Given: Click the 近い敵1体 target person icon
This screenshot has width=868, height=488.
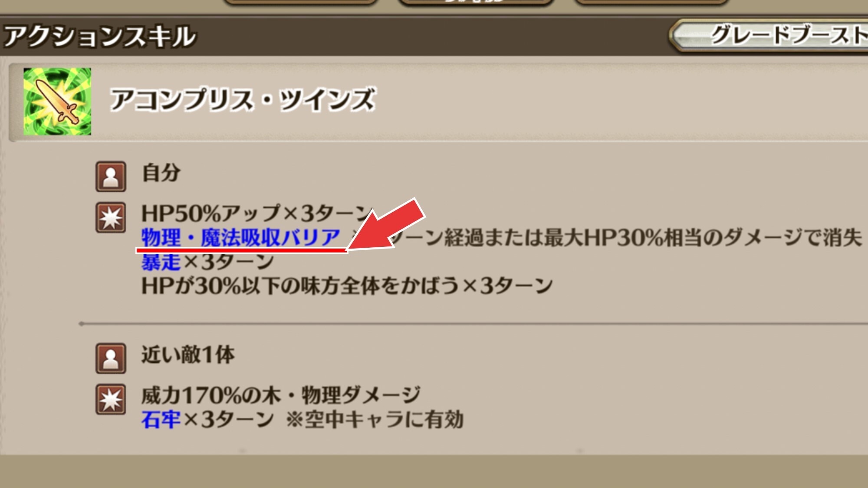Looking at the screenshot, I should 111,358.
